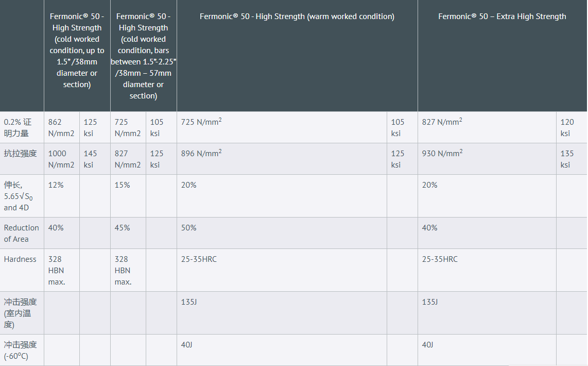Click the 896 N/mm² cell
588x366 pixels.
201,153
